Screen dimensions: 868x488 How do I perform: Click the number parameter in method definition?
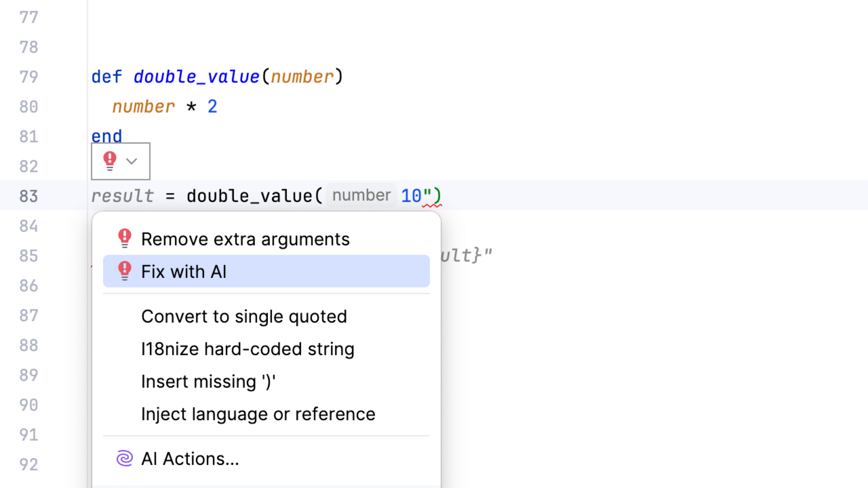(302, 77)
